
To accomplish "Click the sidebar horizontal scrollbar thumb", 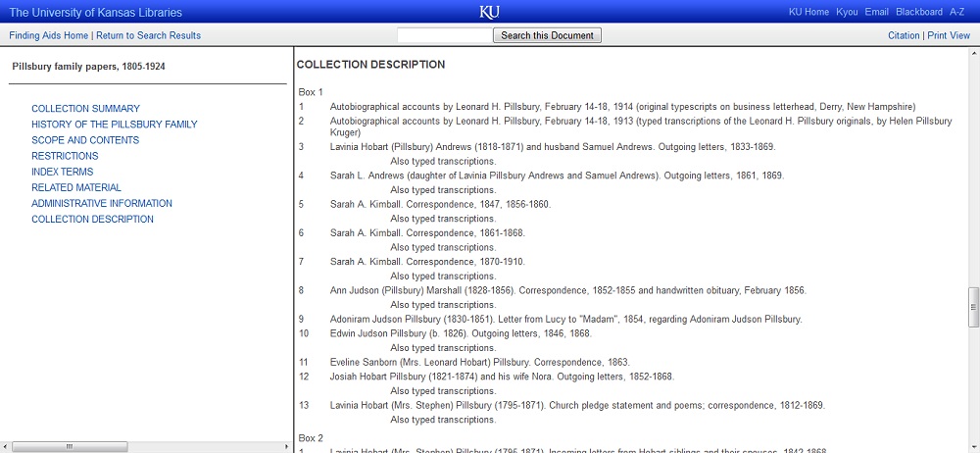I will click(x=70, y=447).
